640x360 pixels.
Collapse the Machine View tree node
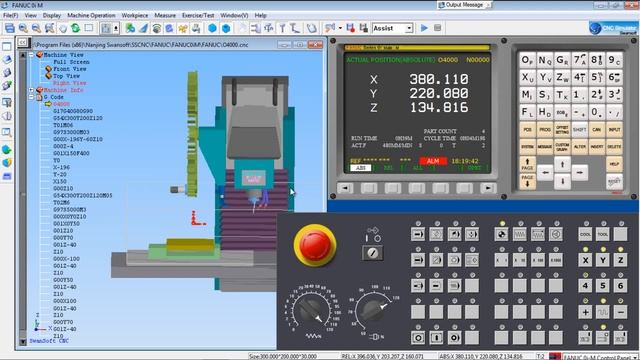[x=31, y=55]
